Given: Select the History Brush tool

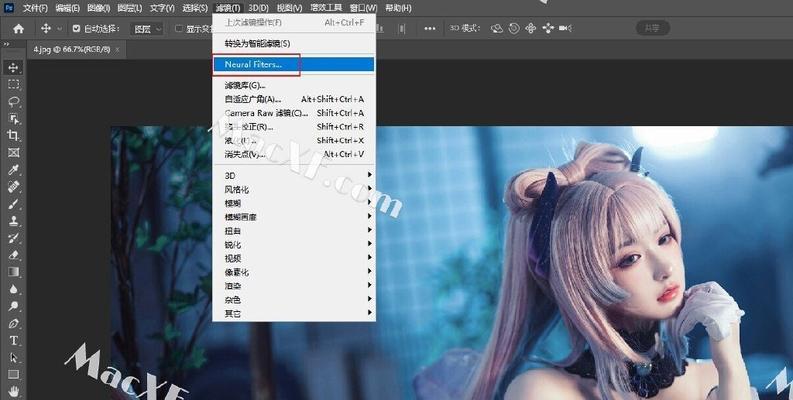Looking at the screenshot, I should tap(14, 238).
